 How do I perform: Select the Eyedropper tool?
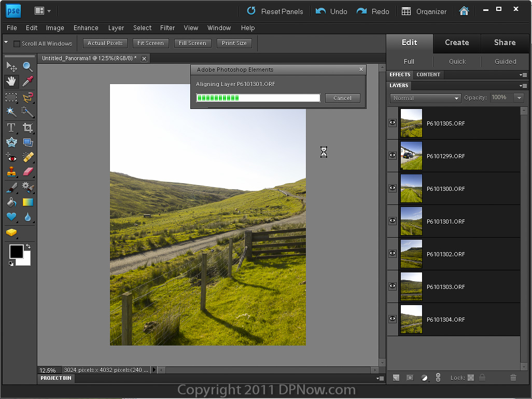[28, 81]
